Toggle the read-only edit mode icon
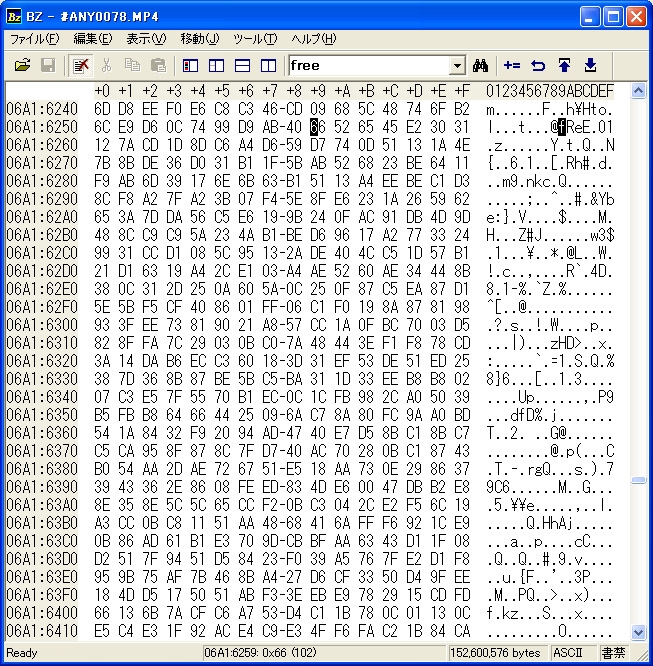This screenshot has height=666, width=653. 80,65
